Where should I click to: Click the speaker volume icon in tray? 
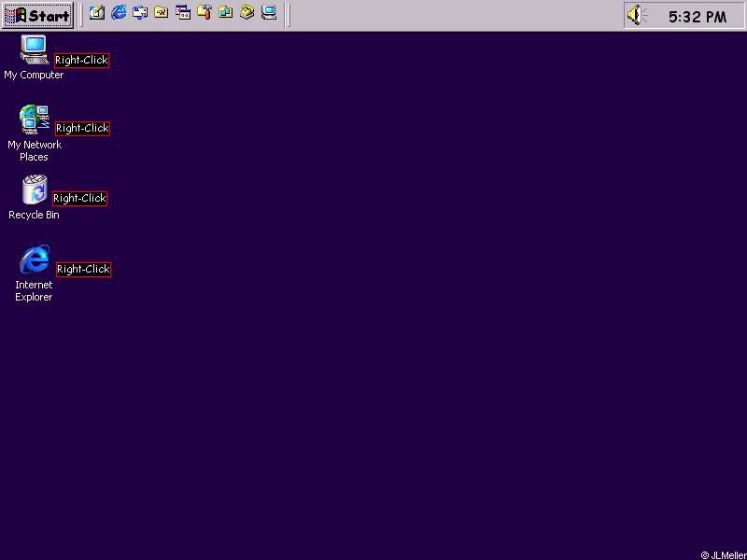(x=637, y=15)
